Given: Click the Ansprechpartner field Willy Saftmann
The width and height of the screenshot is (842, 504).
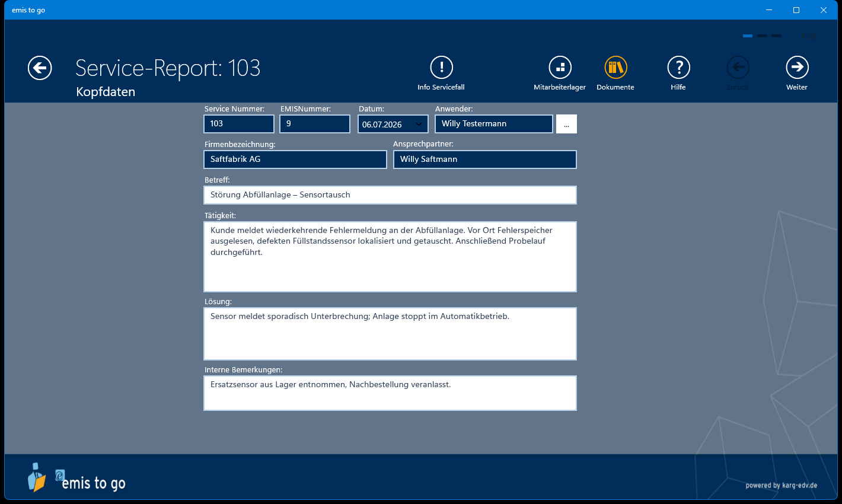Looking at the screenshot, I should pyautogui.click(x=485, y=160).
